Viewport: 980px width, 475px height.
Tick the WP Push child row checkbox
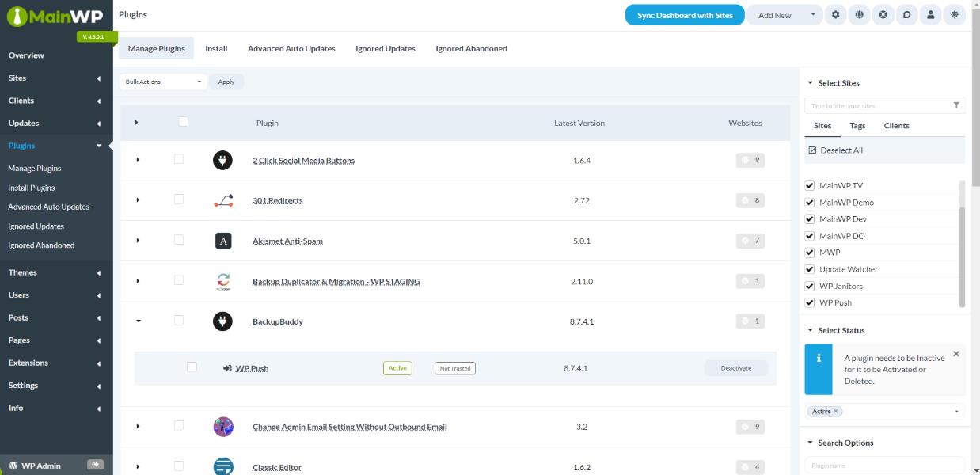tap(192, 367)
